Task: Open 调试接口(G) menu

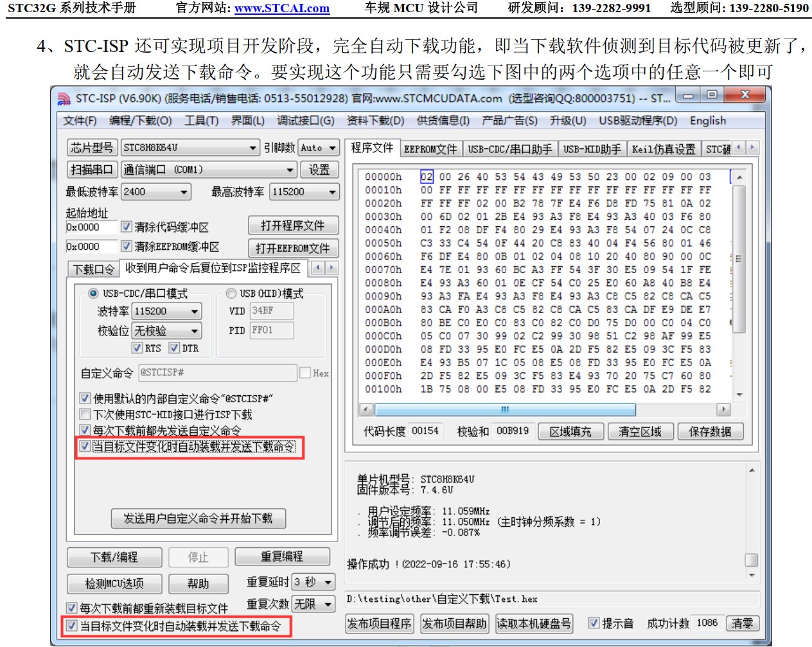Action: click(305, 121)
